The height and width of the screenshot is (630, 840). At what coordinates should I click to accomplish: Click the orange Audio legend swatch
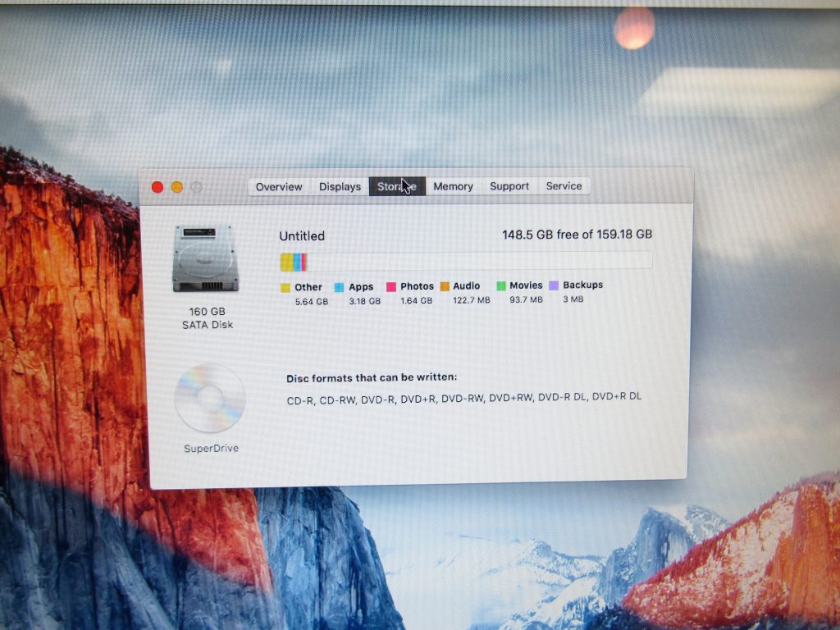[x=445, y=286]
